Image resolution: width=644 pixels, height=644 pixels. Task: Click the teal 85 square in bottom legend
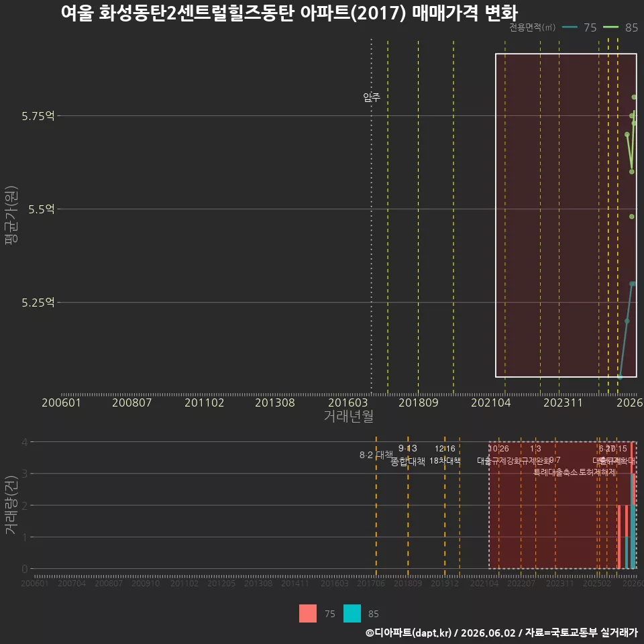352,613
